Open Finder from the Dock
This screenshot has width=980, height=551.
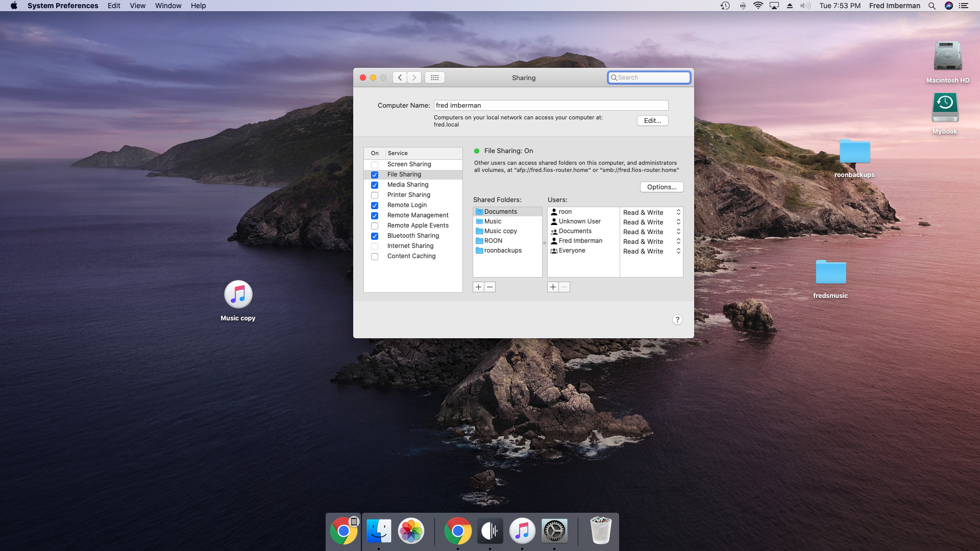coord(379,531)
